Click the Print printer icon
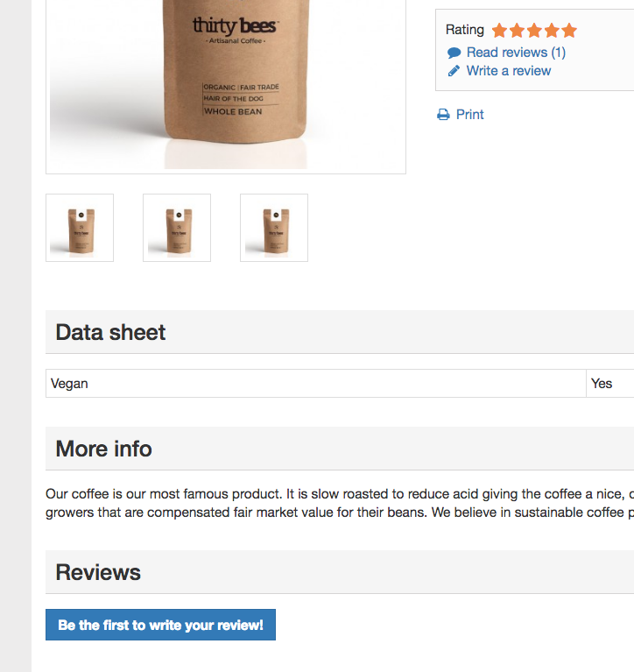634x672 pixels. point(443,115)
